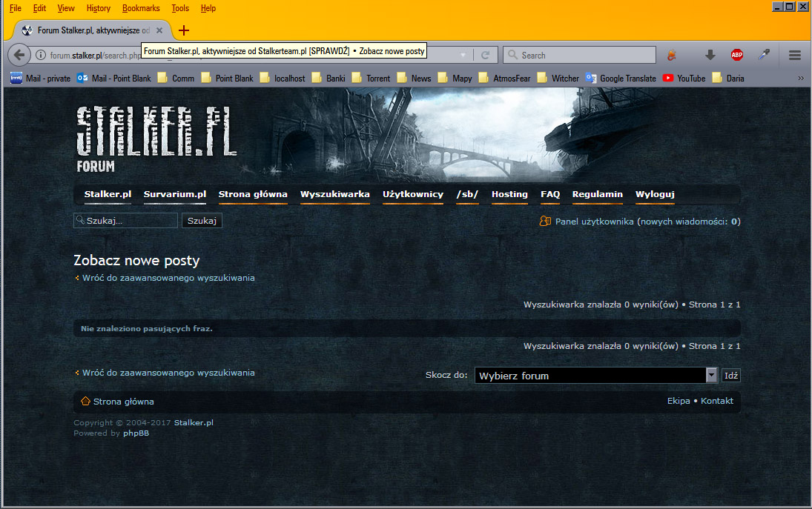Reload the page with the refresh icon

click(485, 55)
